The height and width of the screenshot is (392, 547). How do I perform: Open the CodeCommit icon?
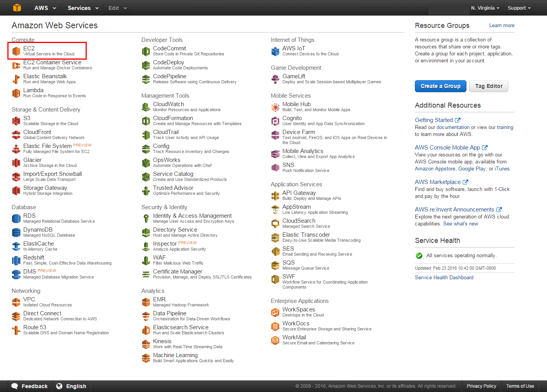click(146, 51)
